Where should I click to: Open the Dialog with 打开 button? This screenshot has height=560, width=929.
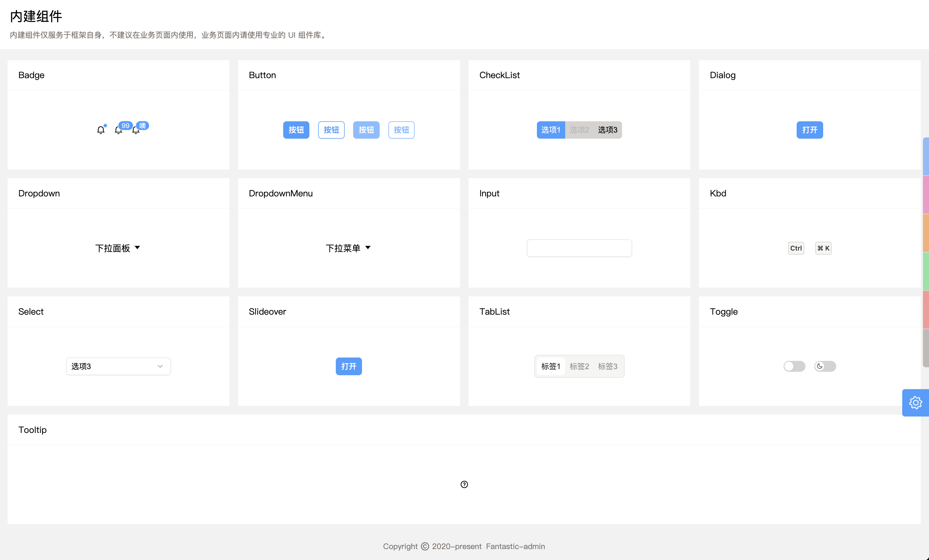pos(809,130)
